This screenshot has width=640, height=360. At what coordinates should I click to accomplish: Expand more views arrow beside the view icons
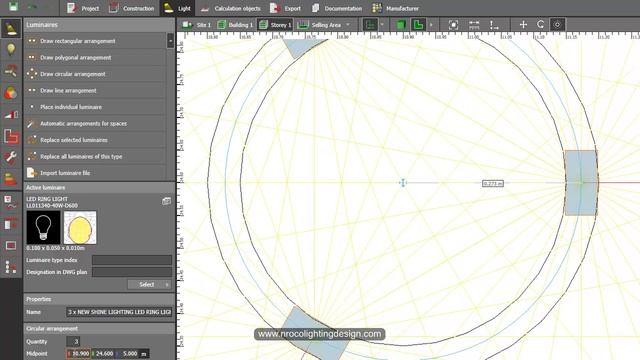click(431, 25)
